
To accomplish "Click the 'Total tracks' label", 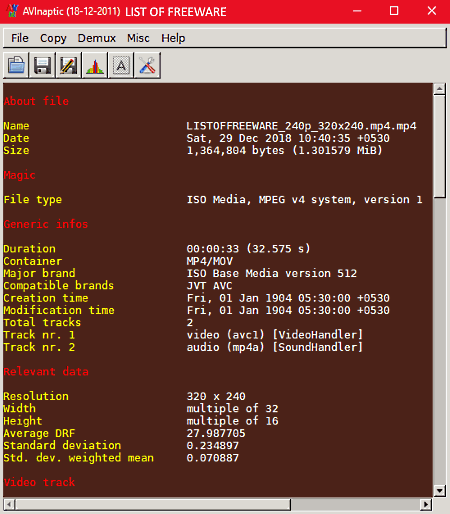I will [42, 322].
